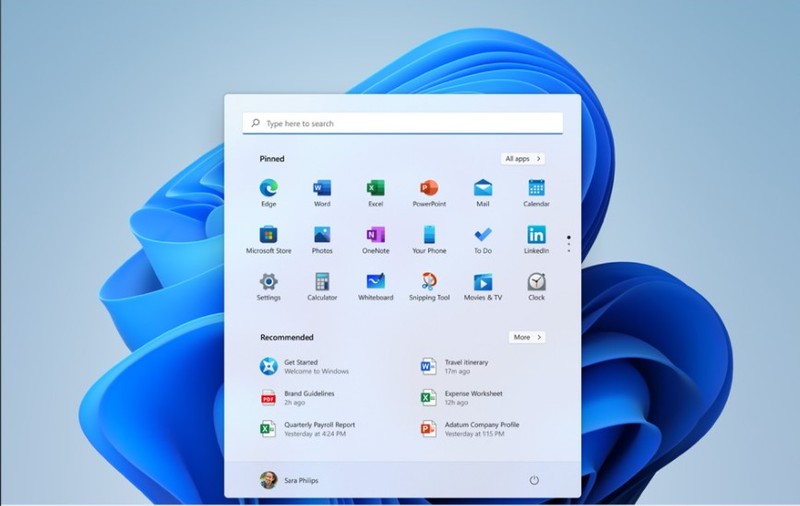Jump to next pinned page via dots
Screen dimensions: 800x506
[x=568, y=244]
